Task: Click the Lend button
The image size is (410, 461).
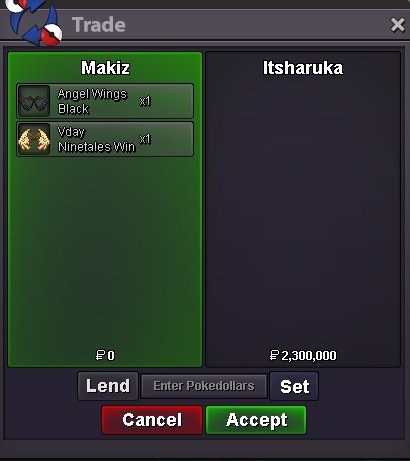Action: [x=108, y=386]
